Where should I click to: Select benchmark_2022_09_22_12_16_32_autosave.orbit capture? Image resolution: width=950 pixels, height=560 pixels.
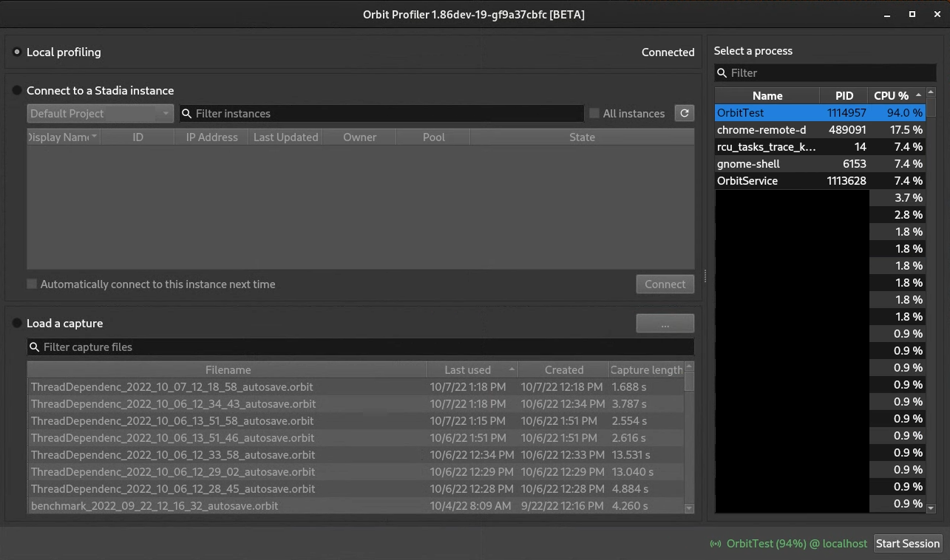click(x=356, y=506)
